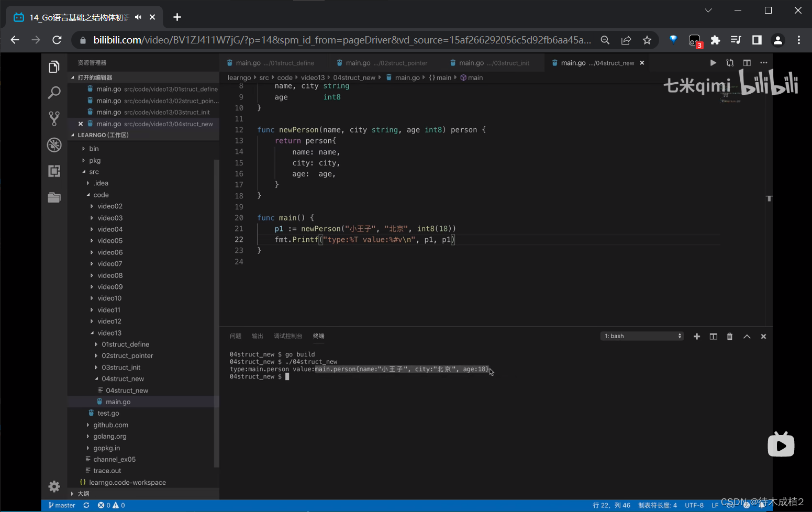Open the Explorer icon in activity bar
812x512 pixels.
tap(54, 67)
